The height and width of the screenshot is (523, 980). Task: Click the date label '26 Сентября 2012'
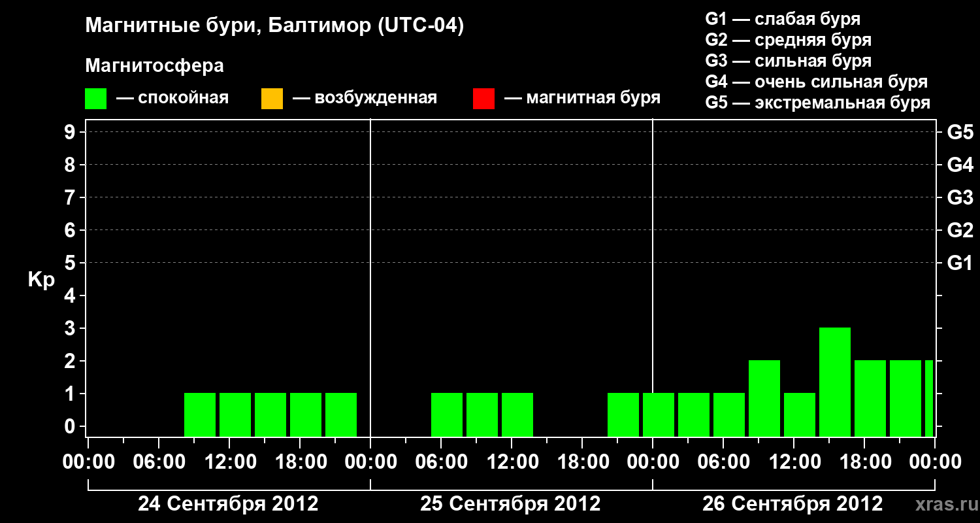click(792, 504)
